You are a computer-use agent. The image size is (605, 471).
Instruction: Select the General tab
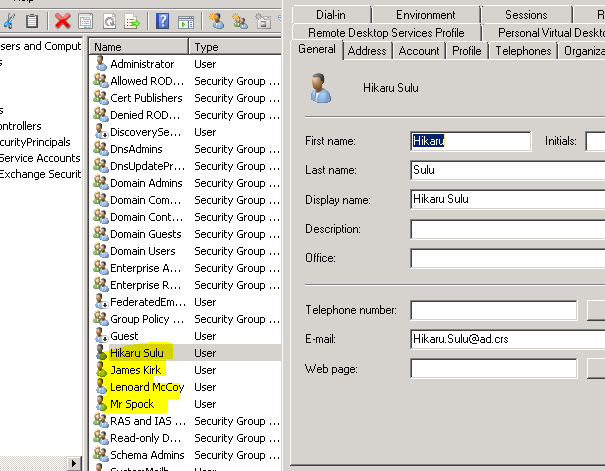[x=317, y=49]
